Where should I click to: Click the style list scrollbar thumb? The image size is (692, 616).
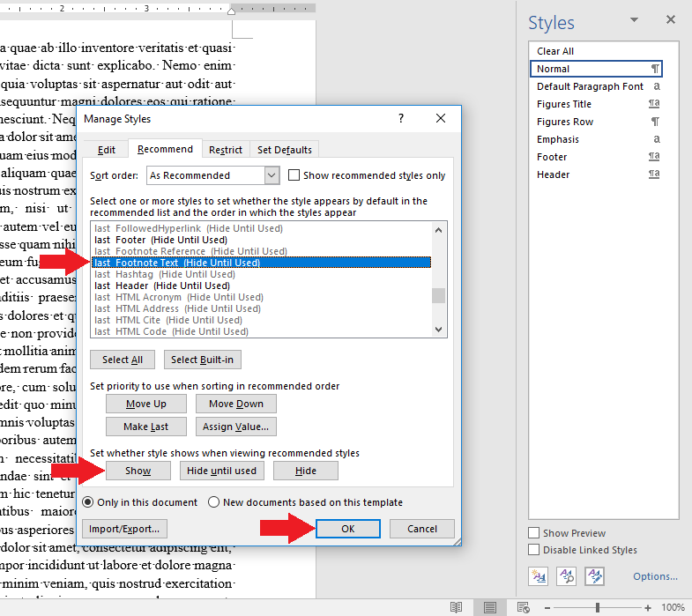tap(438, 295)
